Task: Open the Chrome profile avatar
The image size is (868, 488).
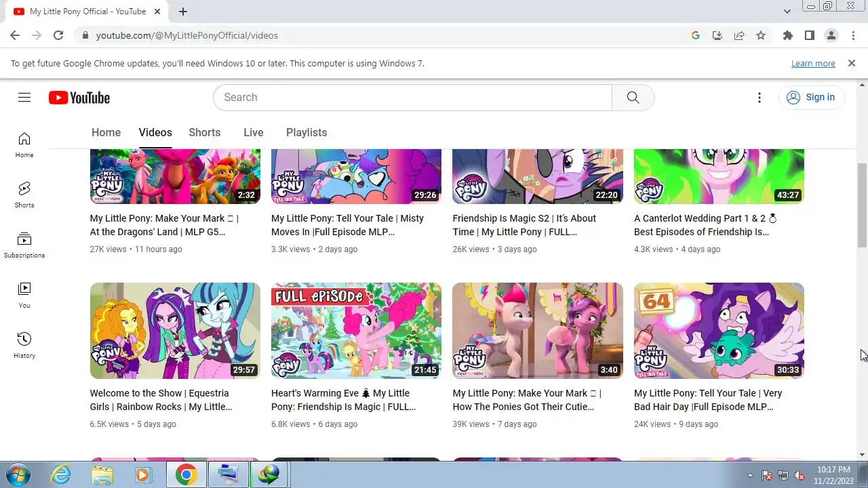Action: click(x=831, y=35)
